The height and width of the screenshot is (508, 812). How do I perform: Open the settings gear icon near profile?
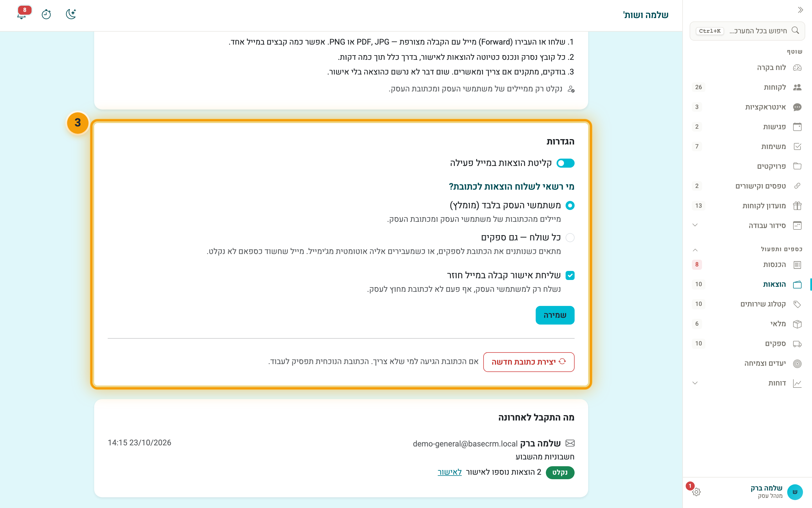point(696,492)
